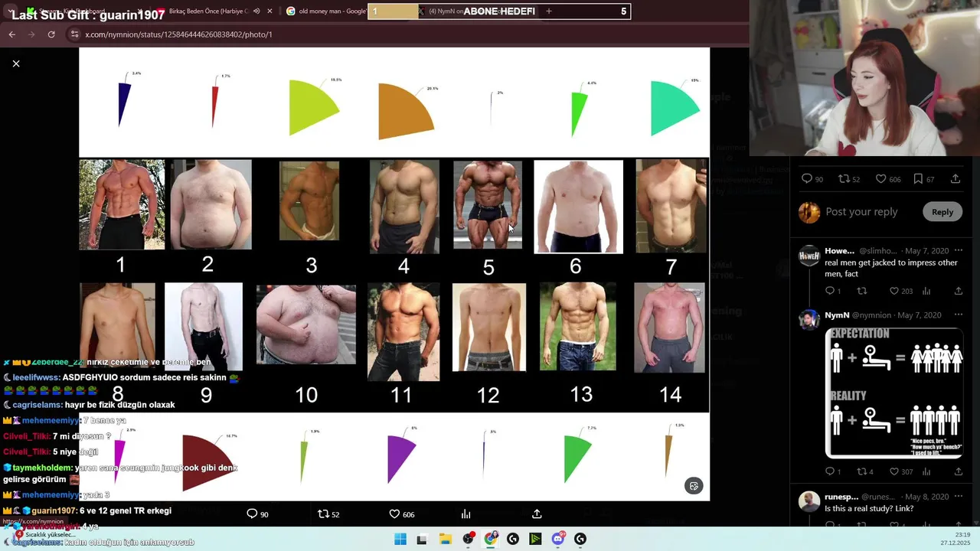View analytics of Howe...'s comment
This screenshot has width=980, height=551.
(x=926, y=291)
